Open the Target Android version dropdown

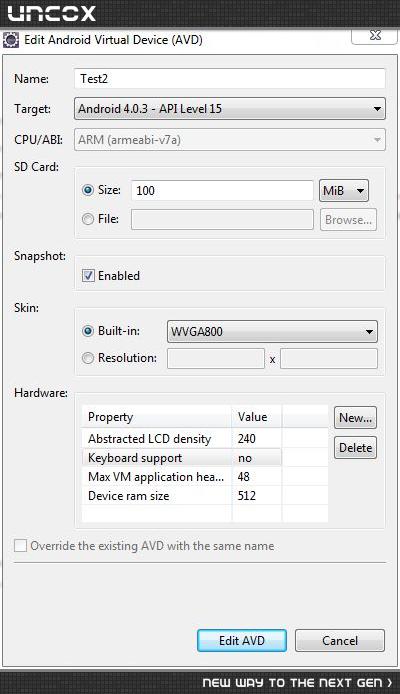230,109
